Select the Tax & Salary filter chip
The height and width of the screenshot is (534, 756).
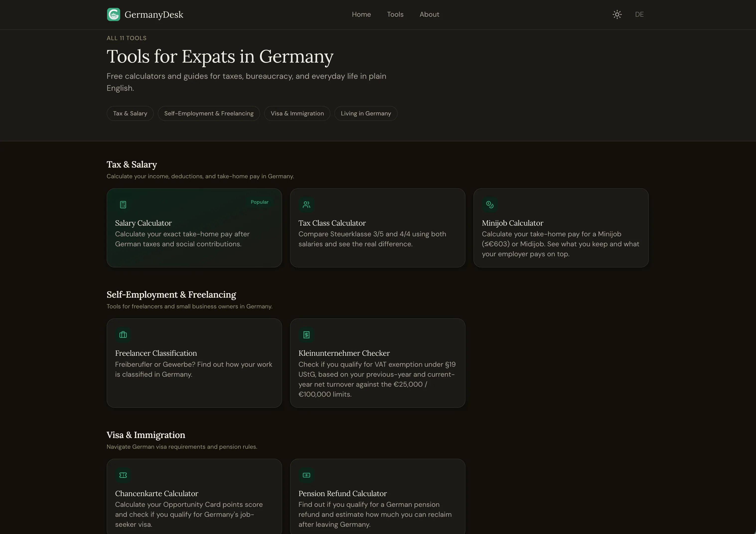point(130,113)
